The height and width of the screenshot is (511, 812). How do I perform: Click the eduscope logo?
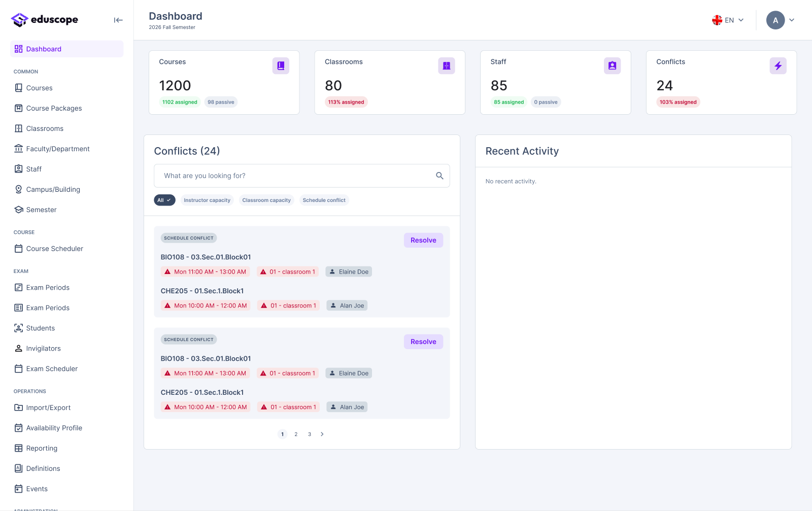click(x=45, y=20)
